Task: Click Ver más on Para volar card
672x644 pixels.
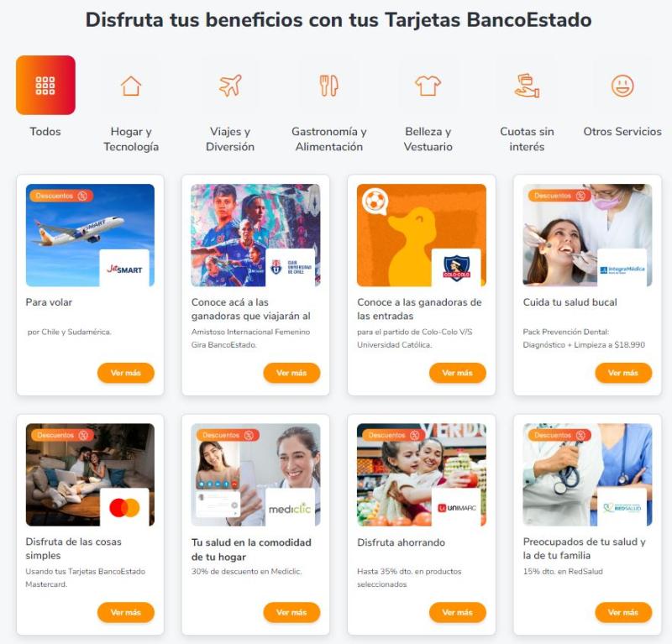Action: pos(125,373)
